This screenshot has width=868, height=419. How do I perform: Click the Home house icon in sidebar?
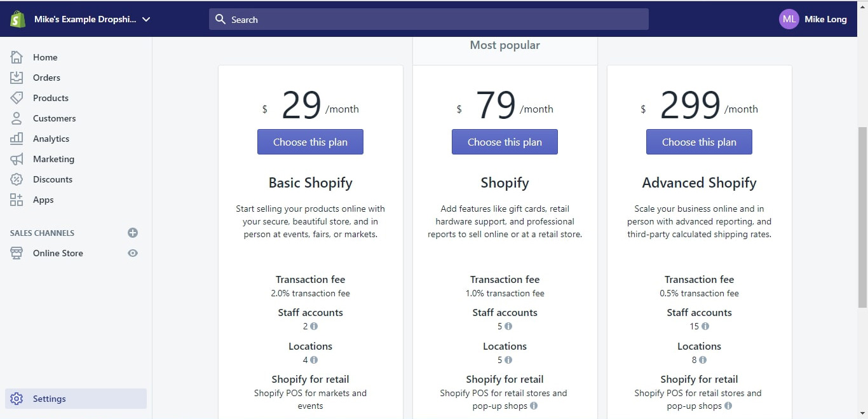pos(17,57)
